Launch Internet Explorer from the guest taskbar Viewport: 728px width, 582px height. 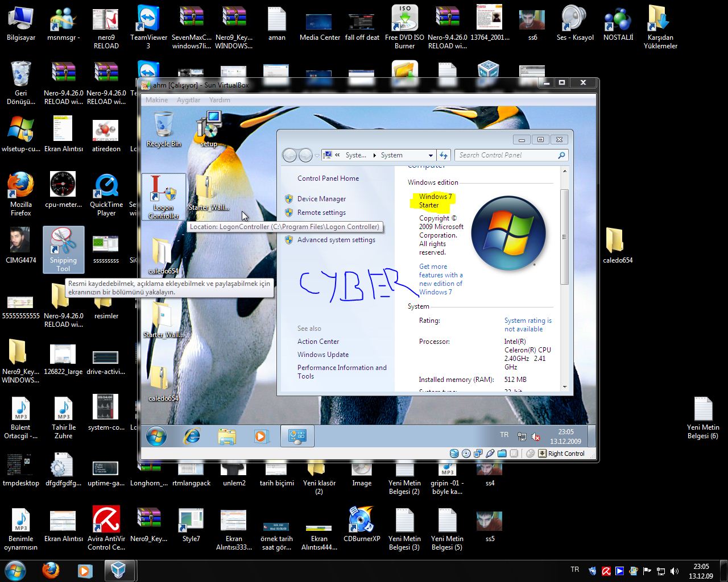point(192,436)
